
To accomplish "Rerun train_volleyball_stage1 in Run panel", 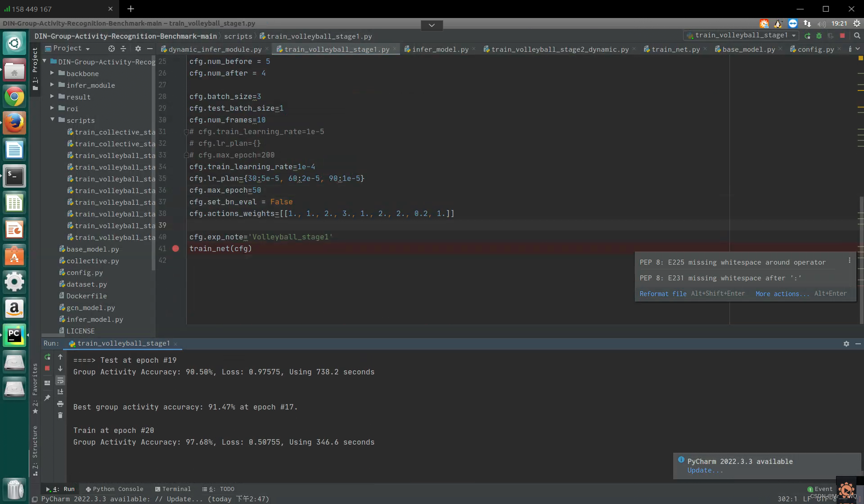I will [47, 357].
